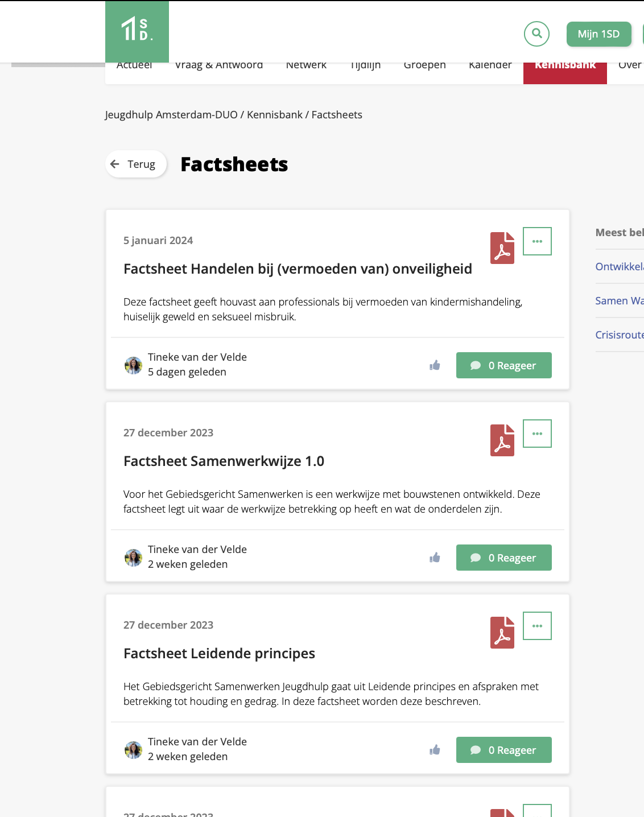Reply to the Handelen bij onveiligheid factsheet
This screenshot has width=644, height=817.
coord(503,365)
